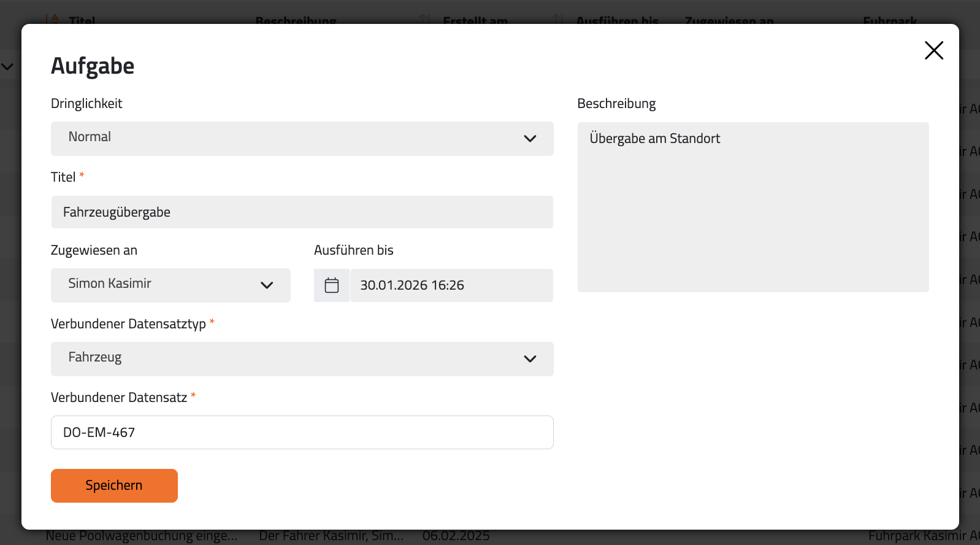Click the Zugewiesen an column header in table
980x545 pixels.
click(729, 21)
